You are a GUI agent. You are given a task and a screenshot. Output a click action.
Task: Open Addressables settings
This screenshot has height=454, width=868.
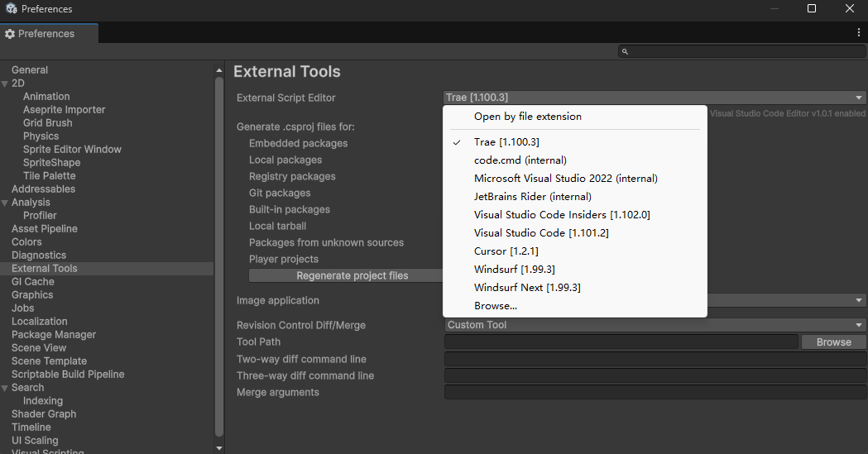(43, 189)
